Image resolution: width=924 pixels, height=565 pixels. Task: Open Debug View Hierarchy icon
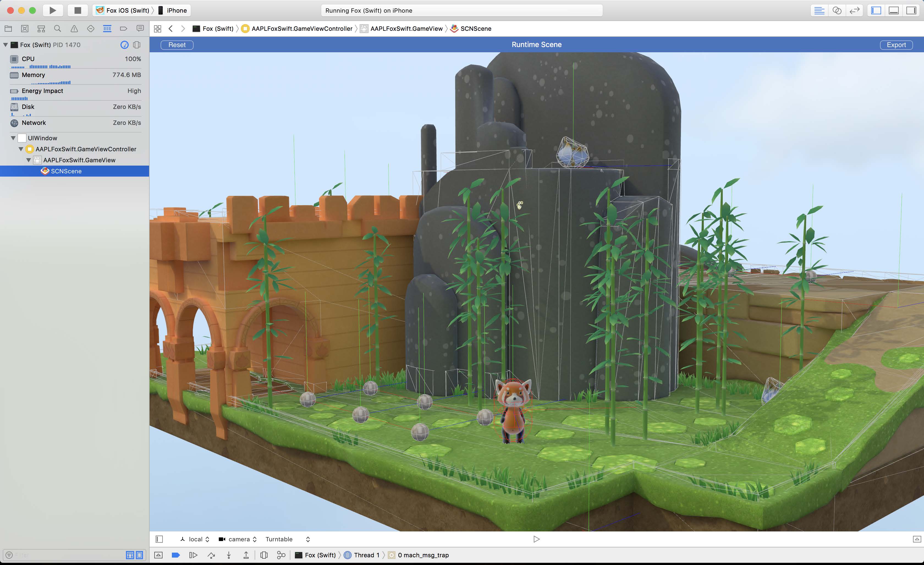coord(264,555)
